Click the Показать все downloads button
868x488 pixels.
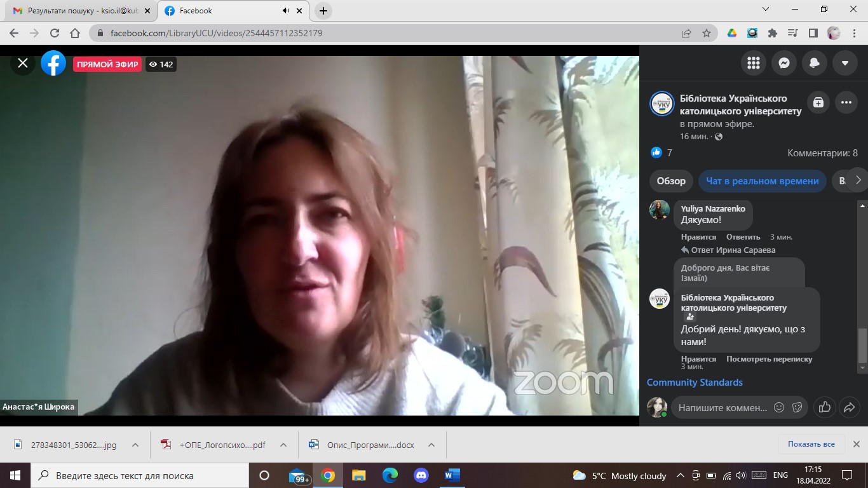[x=811, y=444]
